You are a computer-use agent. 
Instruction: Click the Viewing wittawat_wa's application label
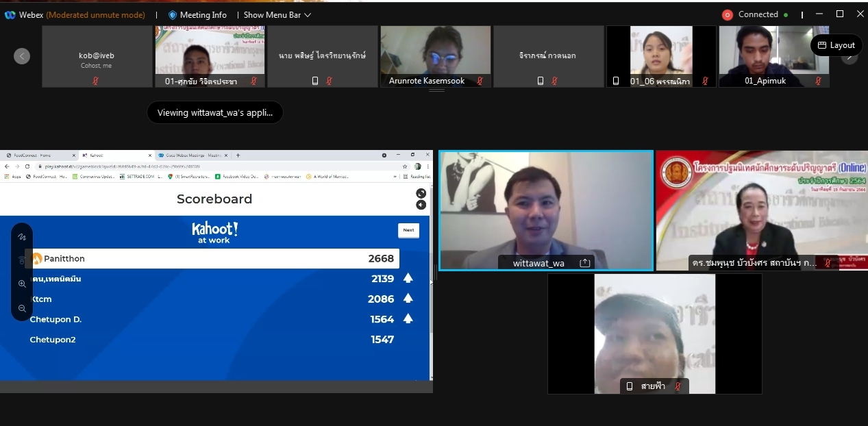(x=215, y=112)
